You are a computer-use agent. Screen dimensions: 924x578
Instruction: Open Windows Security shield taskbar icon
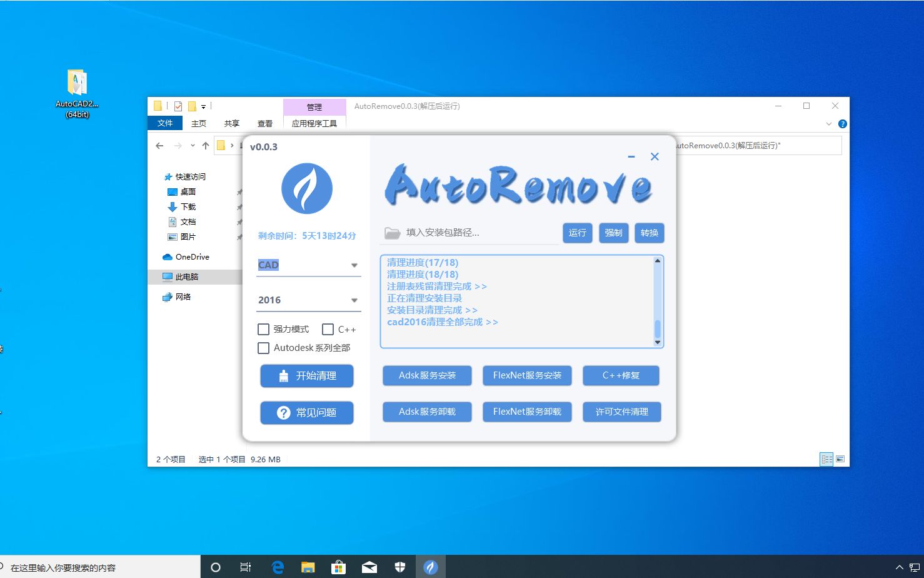(x=400, y=567)
